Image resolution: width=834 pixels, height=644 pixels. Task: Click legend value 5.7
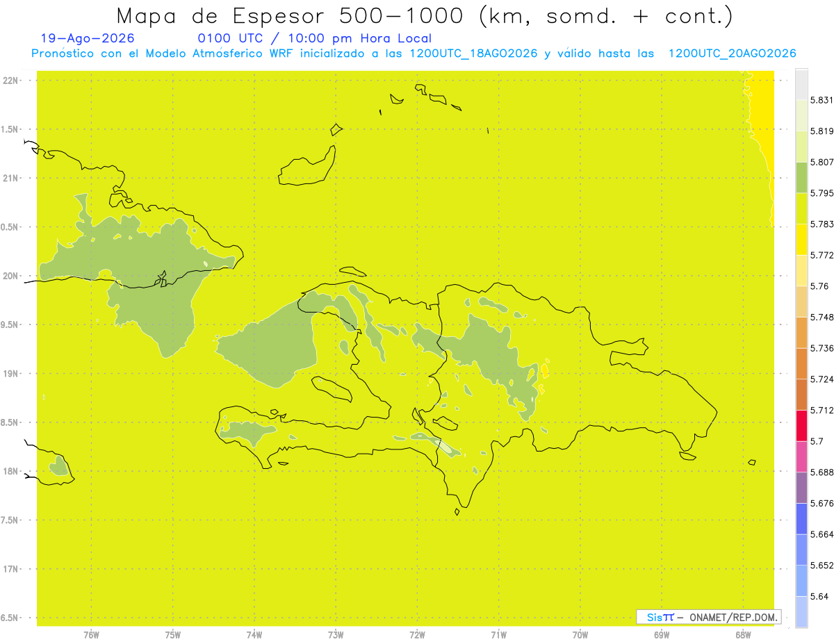[x=817, y=441]
